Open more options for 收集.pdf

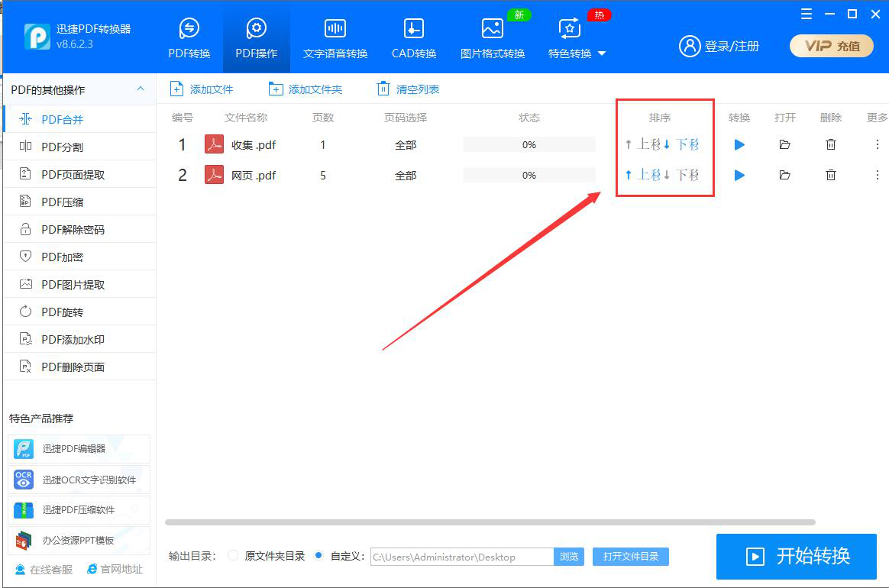click(x=877, y=144)
